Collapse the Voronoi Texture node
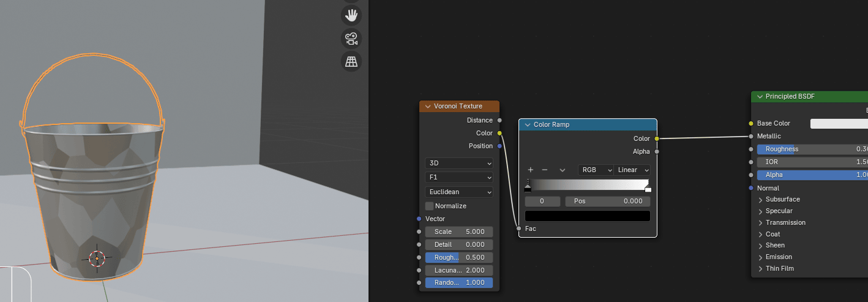Viewport: 868px width, 302px height. pyautogui.click(x=427, y=107)
